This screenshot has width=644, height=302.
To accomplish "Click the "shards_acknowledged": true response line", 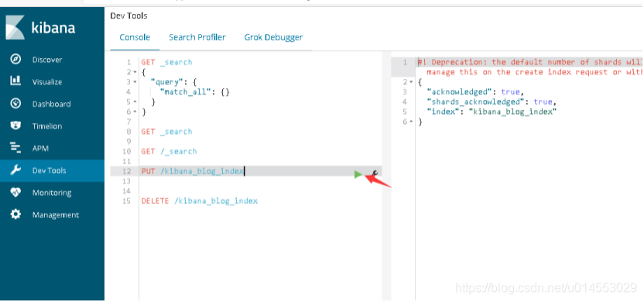I will 492,102.
